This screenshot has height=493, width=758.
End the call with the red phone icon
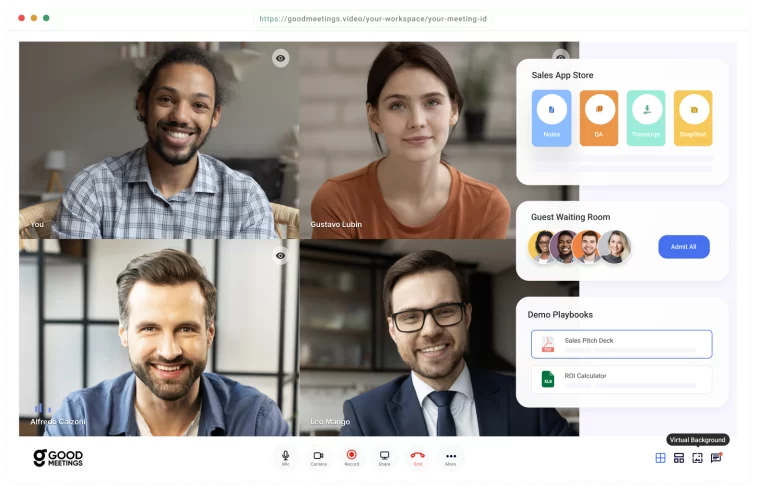tap(417, 456)
